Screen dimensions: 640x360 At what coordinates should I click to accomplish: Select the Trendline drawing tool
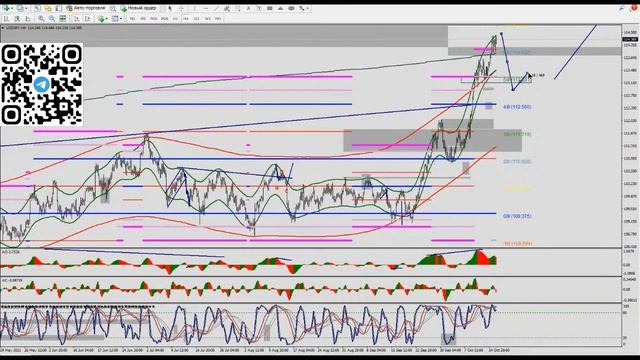[216, 8]
